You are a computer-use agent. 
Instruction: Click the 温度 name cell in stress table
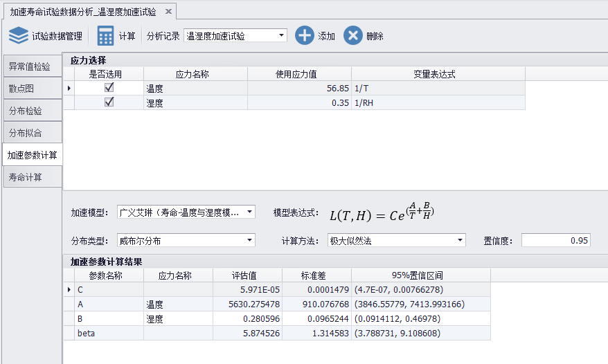(195, 89)
